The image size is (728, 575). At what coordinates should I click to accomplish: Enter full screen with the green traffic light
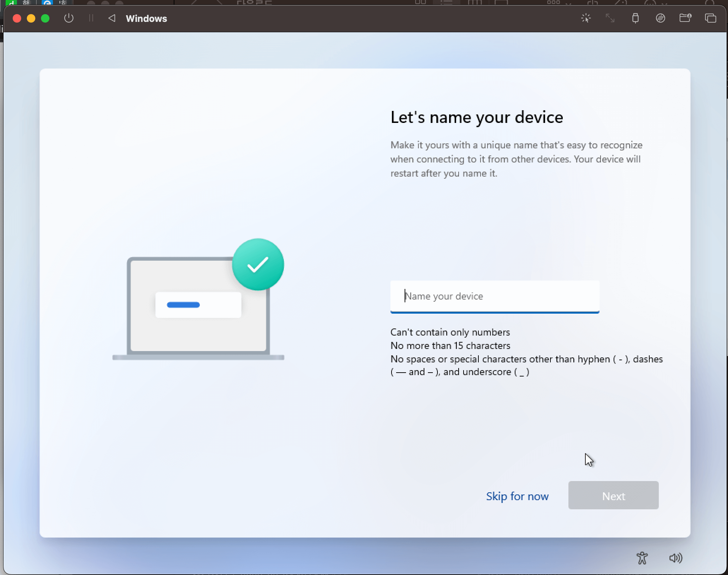[45, 18]
